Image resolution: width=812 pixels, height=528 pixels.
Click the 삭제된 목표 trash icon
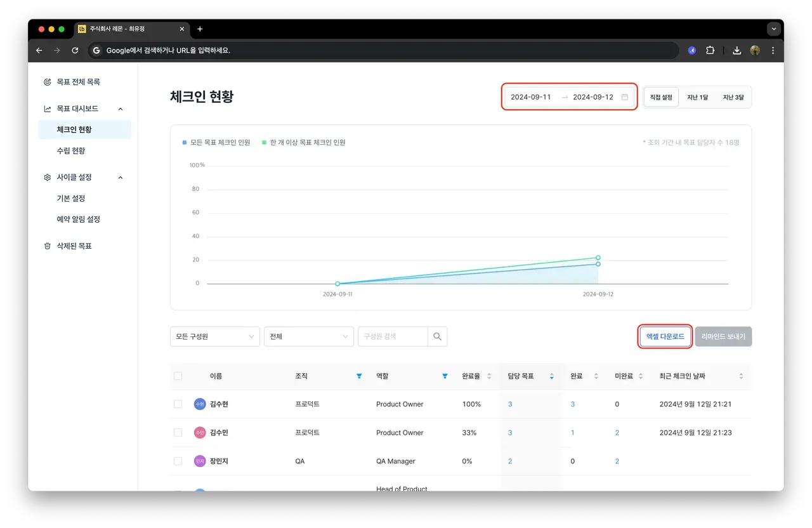47,246
